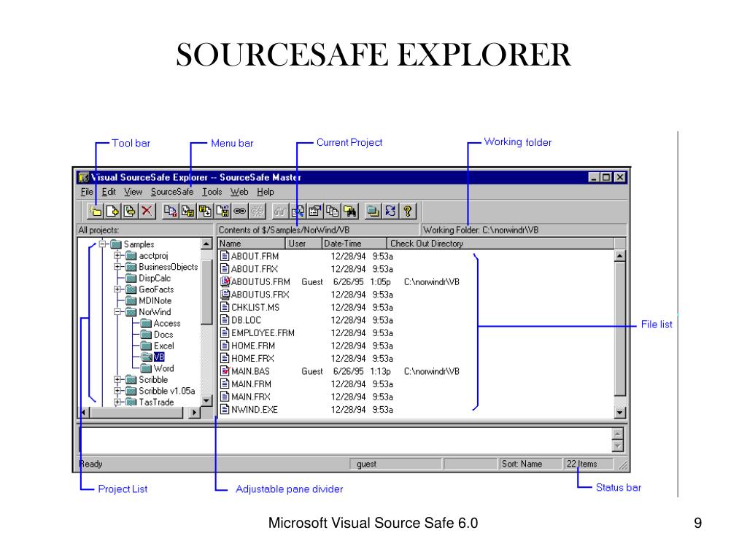Click the folder icon next to Samples

pos(116,244)
